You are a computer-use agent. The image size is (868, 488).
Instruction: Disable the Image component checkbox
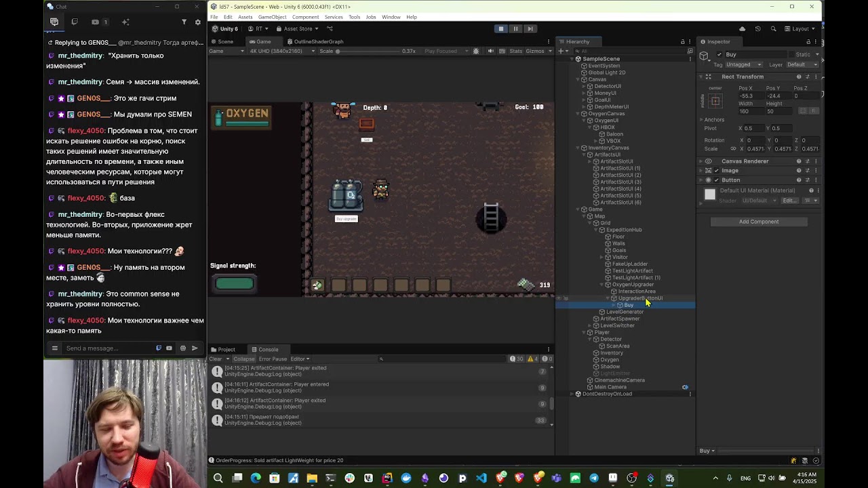pos(716,171)
